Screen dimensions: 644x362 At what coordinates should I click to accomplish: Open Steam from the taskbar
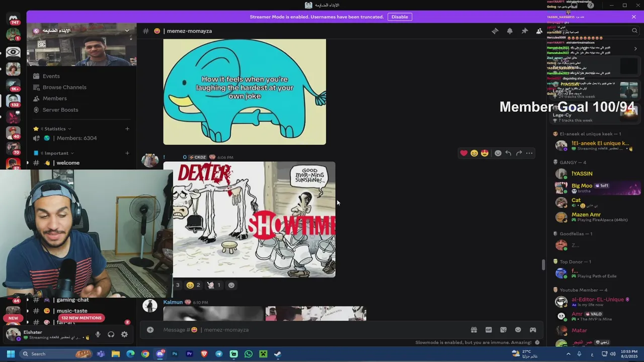[277, 354]
